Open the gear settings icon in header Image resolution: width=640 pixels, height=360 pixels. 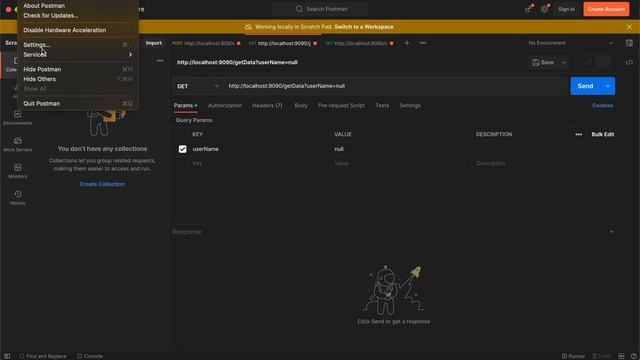pos(544,9)
